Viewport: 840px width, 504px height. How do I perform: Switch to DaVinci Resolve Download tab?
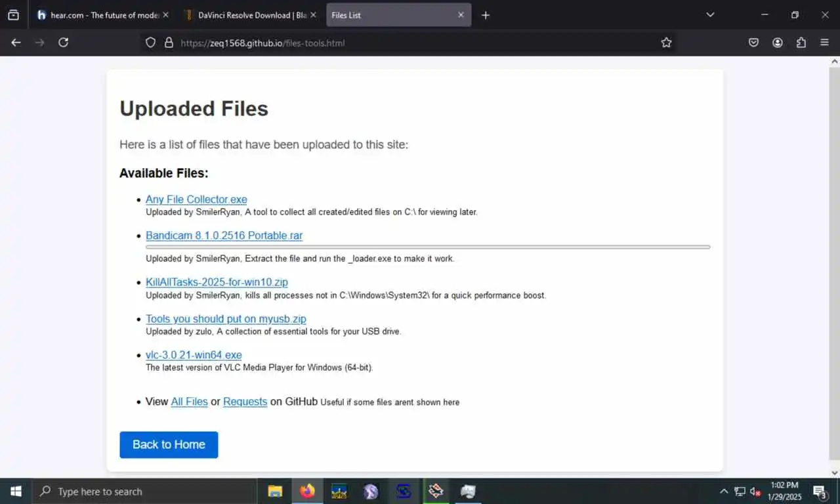pyautogui.click(x=250, y=15)
